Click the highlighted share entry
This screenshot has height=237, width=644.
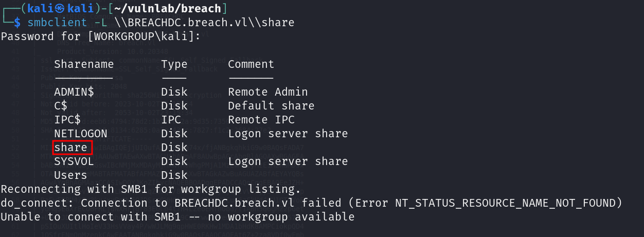(x=71, y=148)
